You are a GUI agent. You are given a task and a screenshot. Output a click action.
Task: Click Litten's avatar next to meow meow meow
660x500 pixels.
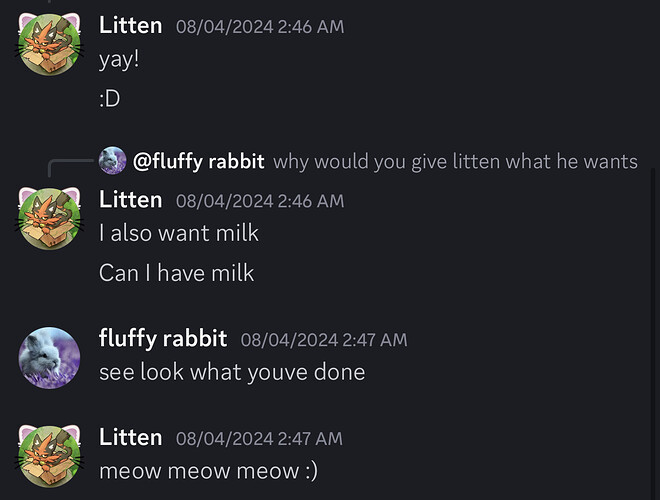[49, 457]
